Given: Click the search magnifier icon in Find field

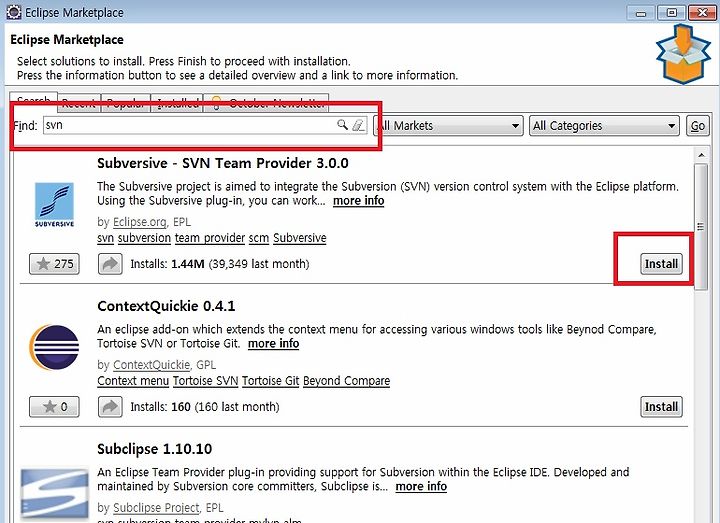Looking at the screenshot, I should (x=342, y=125).
